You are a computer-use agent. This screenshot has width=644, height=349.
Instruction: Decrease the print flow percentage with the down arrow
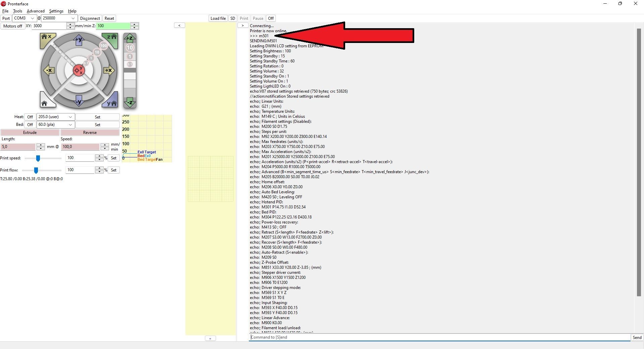point(99,172)
